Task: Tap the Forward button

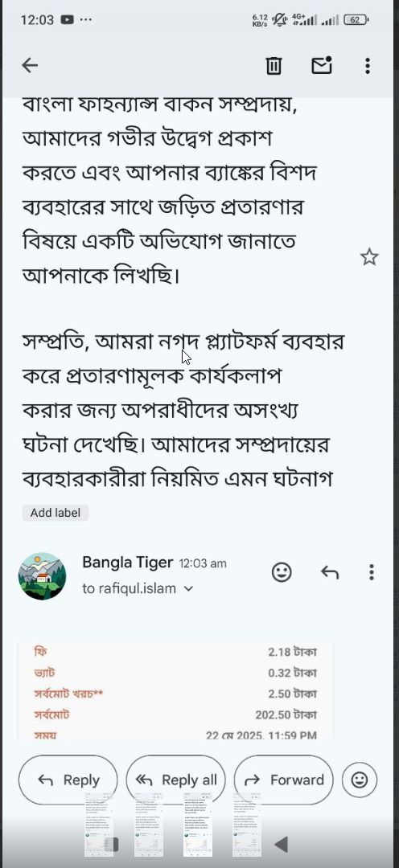Action: pyautogui.click(x=284, y=780)
